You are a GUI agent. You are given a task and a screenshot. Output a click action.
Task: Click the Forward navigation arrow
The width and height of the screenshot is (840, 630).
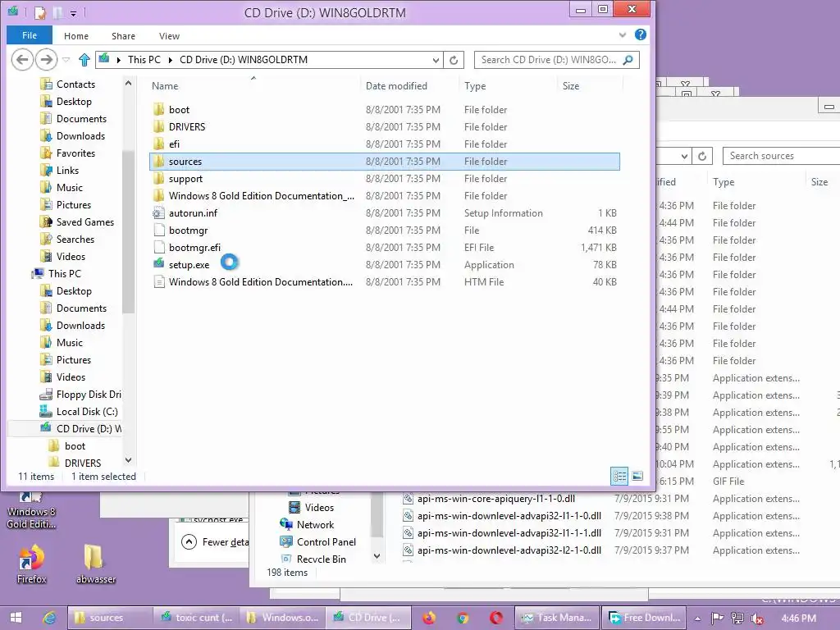46,59
